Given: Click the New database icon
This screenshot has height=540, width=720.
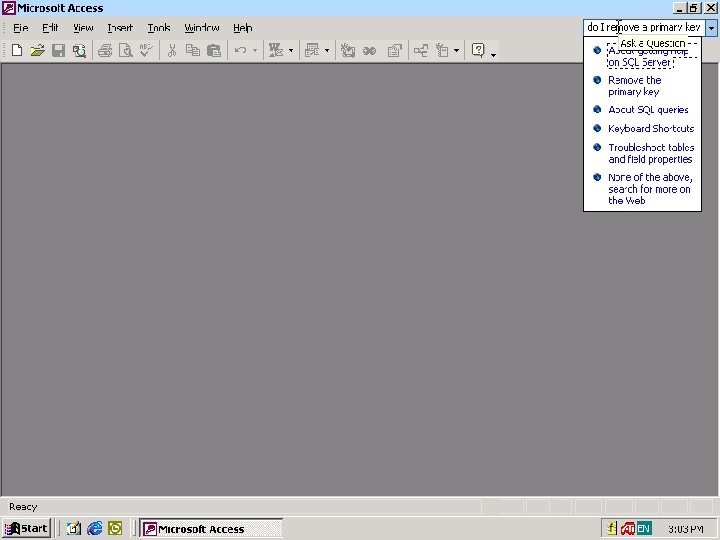Looking at the screenshot, I should point(17,50).
